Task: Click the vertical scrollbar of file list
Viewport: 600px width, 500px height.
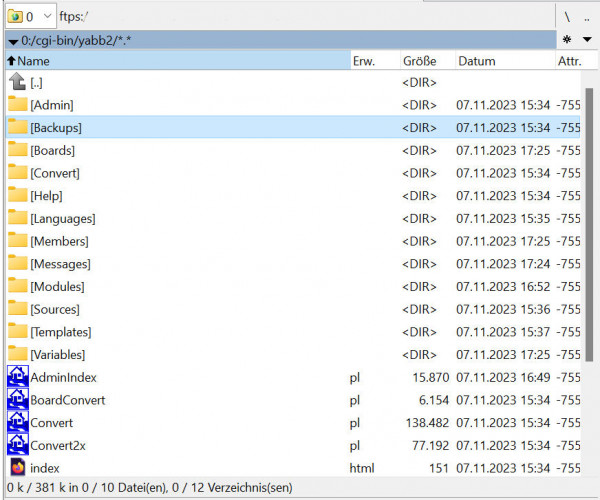Action: 589,225
